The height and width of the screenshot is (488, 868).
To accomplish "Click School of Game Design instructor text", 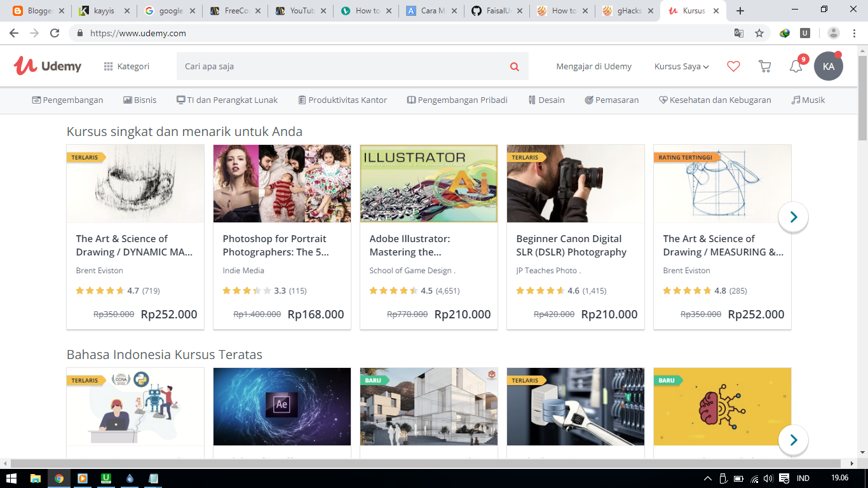I will coord(412,271).
